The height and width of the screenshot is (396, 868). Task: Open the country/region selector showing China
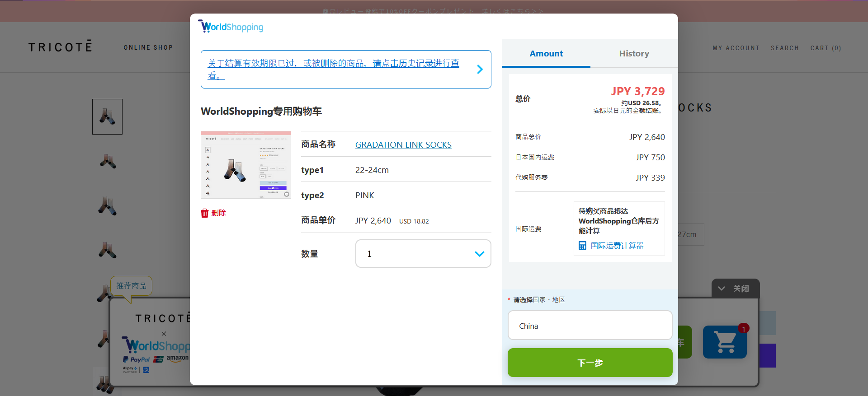pyautogui.click(x=590, y=326)
